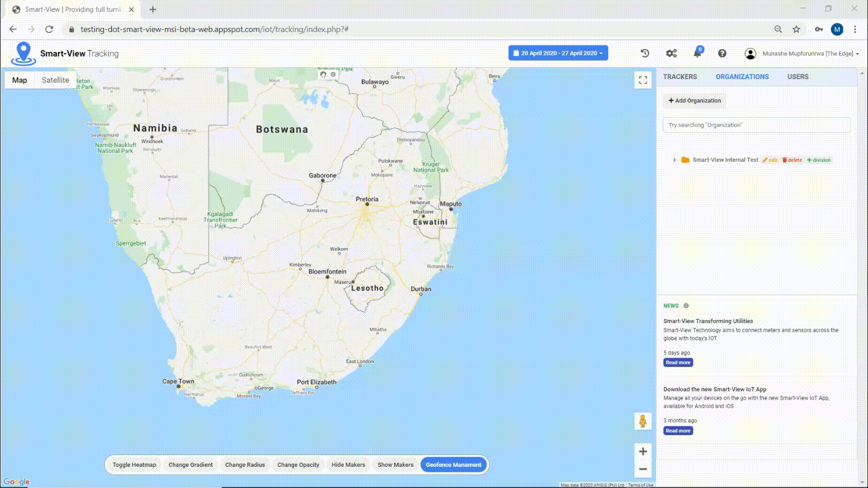Open the history clock icon
The width and height of the screenshot is (868, 488).
click(645, 53)
